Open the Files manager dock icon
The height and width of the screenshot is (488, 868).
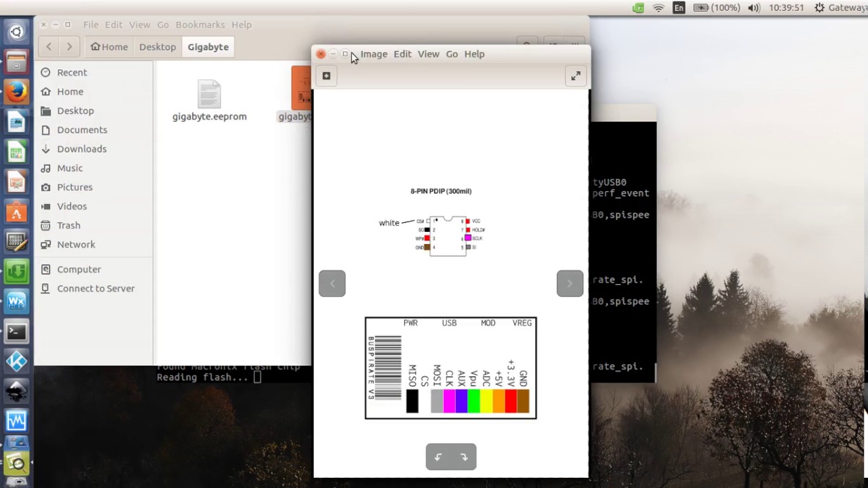click(16, 62)
